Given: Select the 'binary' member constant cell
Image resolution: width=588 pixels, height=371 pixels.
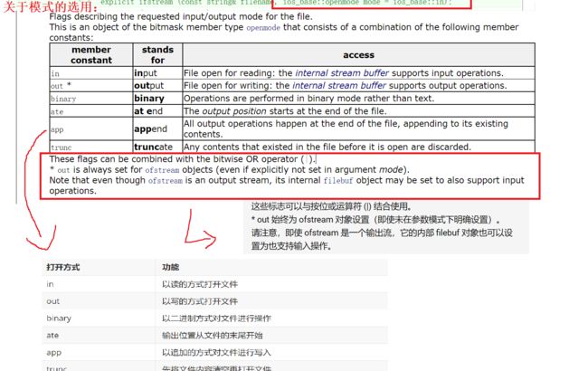Looking at the screenshot, I should [x=91, y=99].
